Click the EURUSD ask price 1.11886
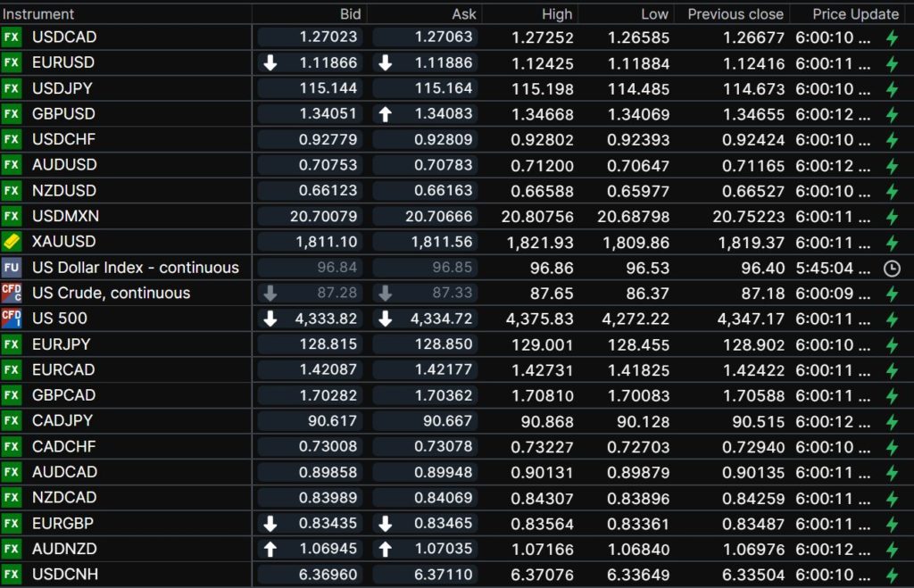The width and height of the screenshot is (914, 588). 443,63
